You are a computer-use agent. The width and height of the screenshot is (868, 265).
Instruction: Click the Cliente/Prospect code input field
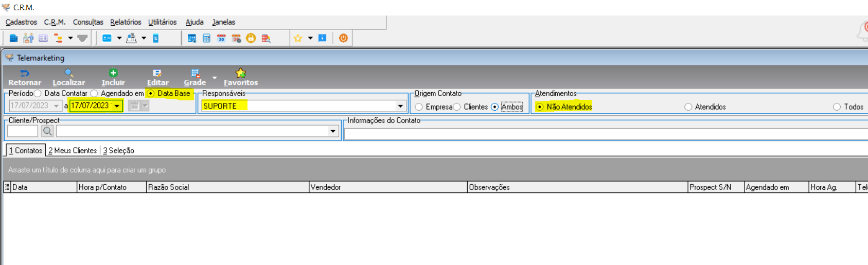tap(23, 131)
